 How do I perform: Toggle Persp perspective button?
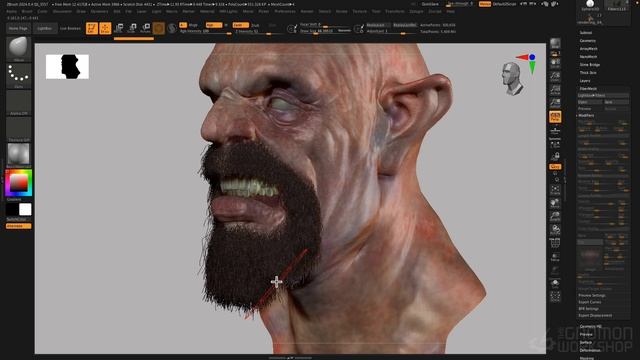[555, 117]
